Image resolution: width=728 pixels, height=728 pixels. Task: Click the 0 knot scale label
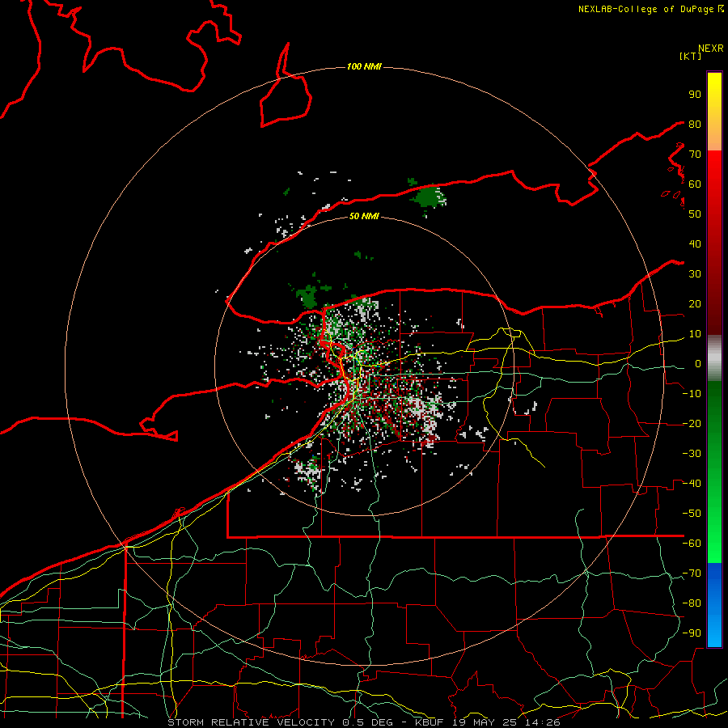coord(698,364)
